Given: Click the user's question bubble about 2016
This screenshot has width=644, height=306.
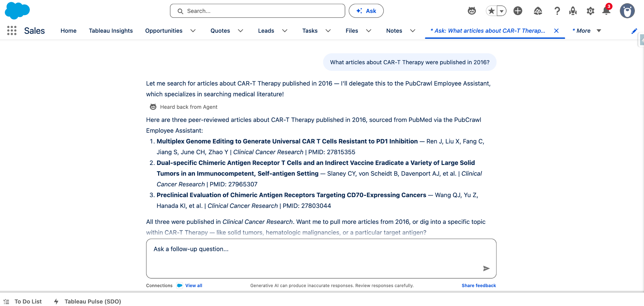Looking at the screenshot, I should click(410, 62).
